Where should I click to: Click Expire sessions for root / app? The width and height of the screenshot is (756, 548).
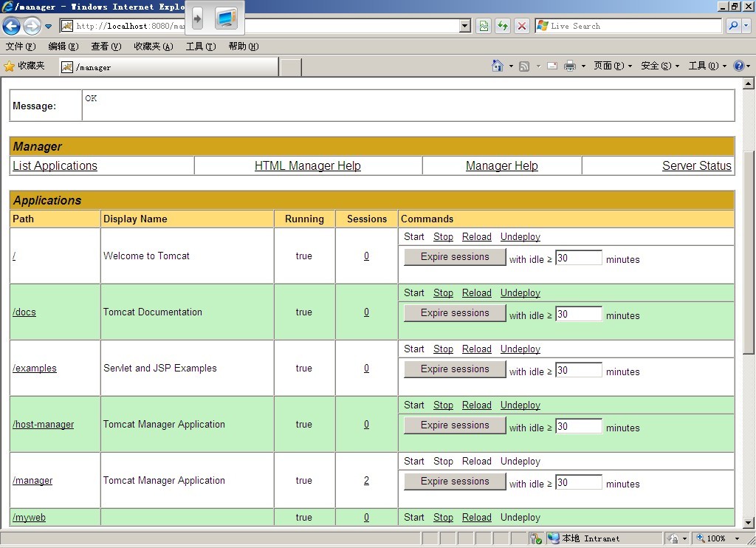coord(455,256)
